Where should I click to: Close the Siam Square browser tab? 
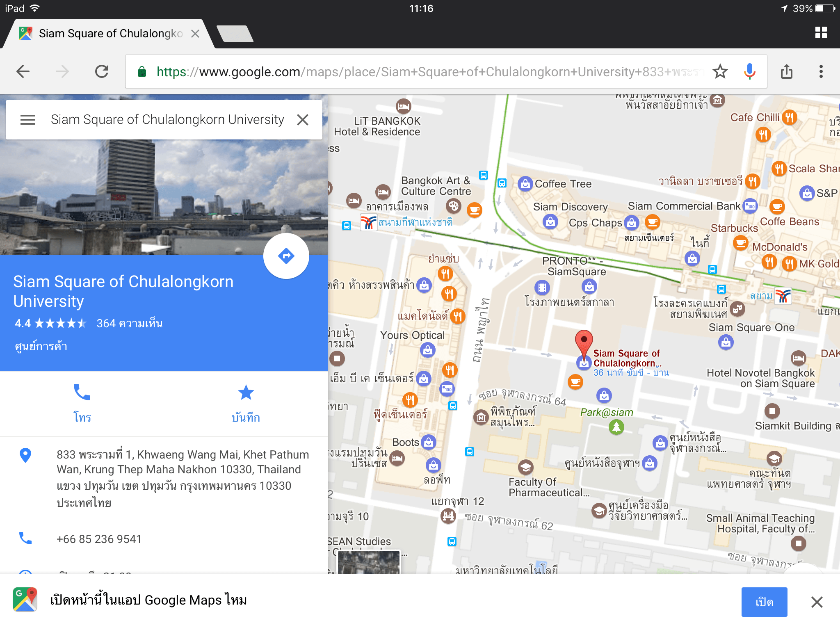click(x=195, y=34)
